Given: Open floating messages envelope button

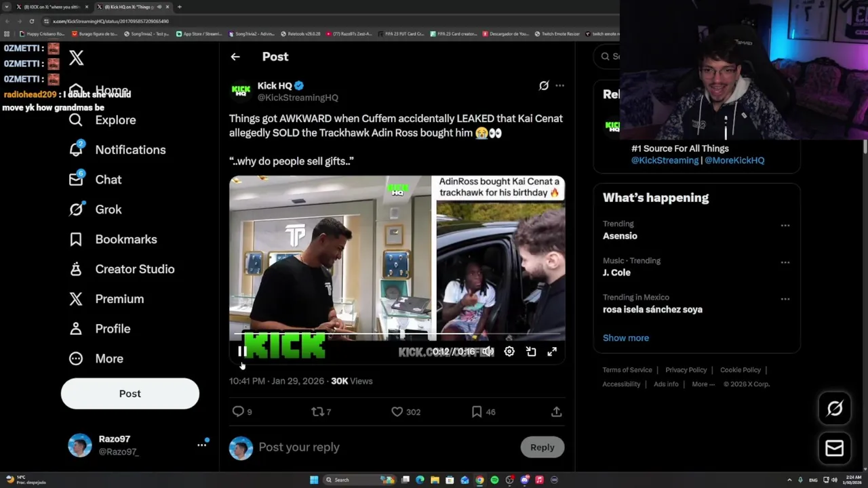Looking at the screenshot, I should tap(835, 448).
